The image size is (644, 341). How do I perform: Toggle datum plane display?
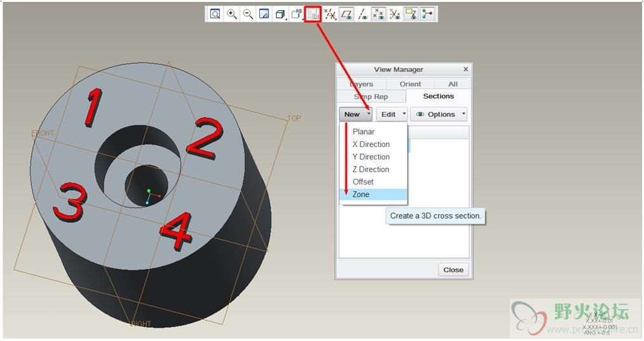pyautogui.click(x=346, y=14)
